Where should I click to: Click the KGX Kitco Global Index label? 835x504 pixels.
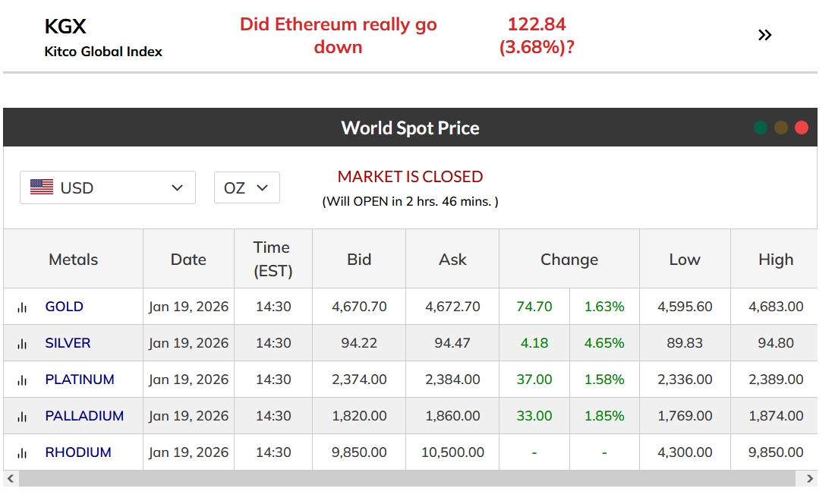coord(103,37)
